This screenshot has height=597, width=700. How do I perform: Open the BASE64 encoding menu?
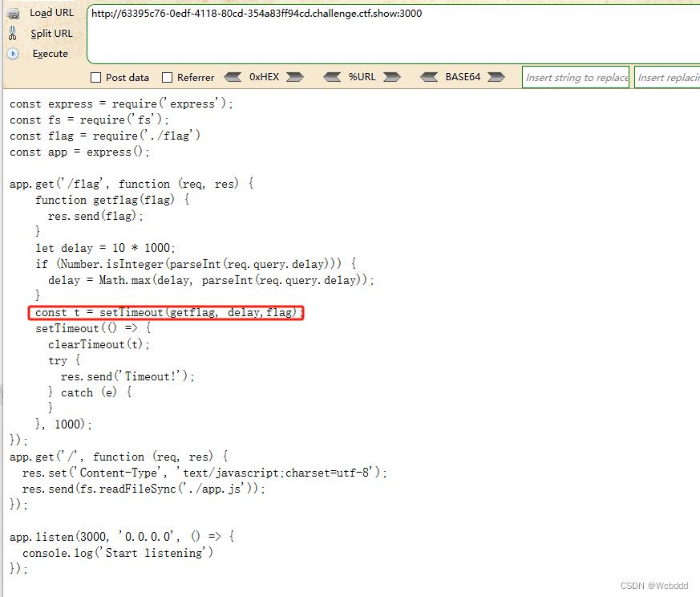tap(463, 77)
